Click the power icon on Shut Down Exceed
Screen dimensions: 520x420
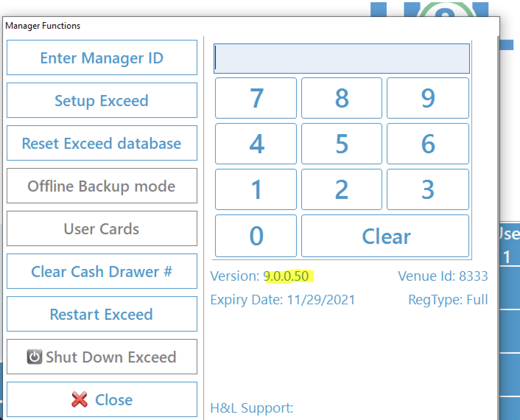(34, 357)
